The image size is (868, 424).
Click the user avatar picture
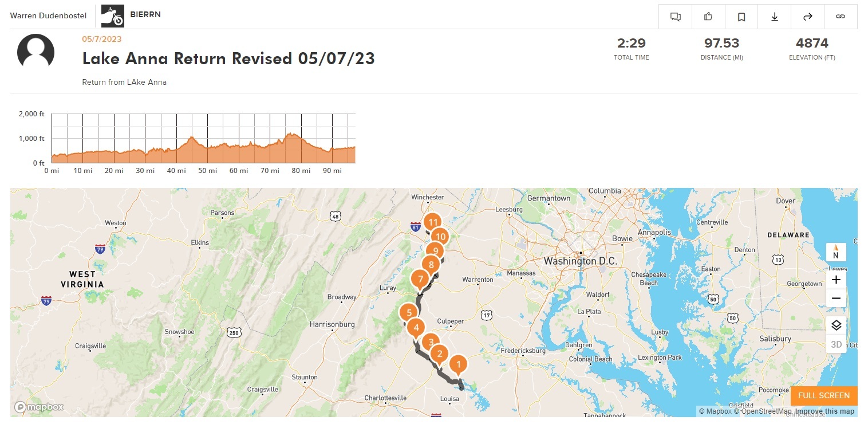tap(36, 52)
